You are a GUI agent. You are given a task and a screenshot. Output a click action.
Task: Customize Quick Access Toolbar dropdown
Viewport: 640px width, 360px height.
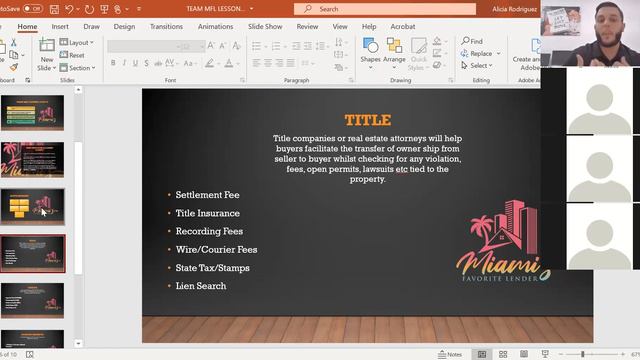(139, 9)
